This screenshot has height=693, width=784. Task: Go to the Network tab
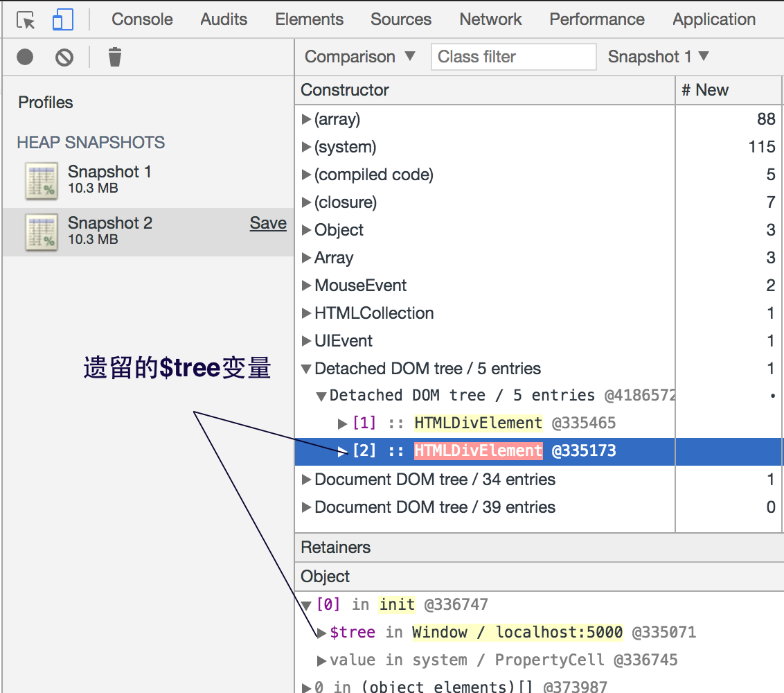point(490,19)
